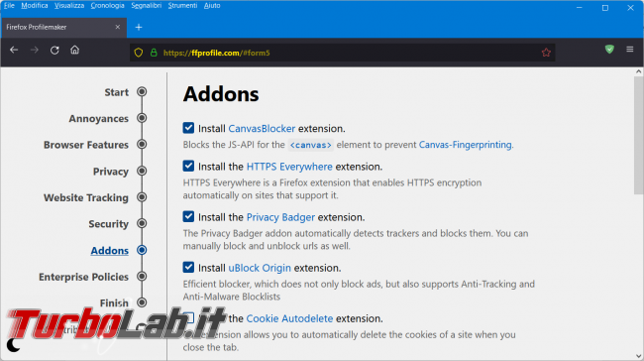Screen dimensions: 644x361
Task: Select the Start step circle marker
Action: click(x=142, y=91)
